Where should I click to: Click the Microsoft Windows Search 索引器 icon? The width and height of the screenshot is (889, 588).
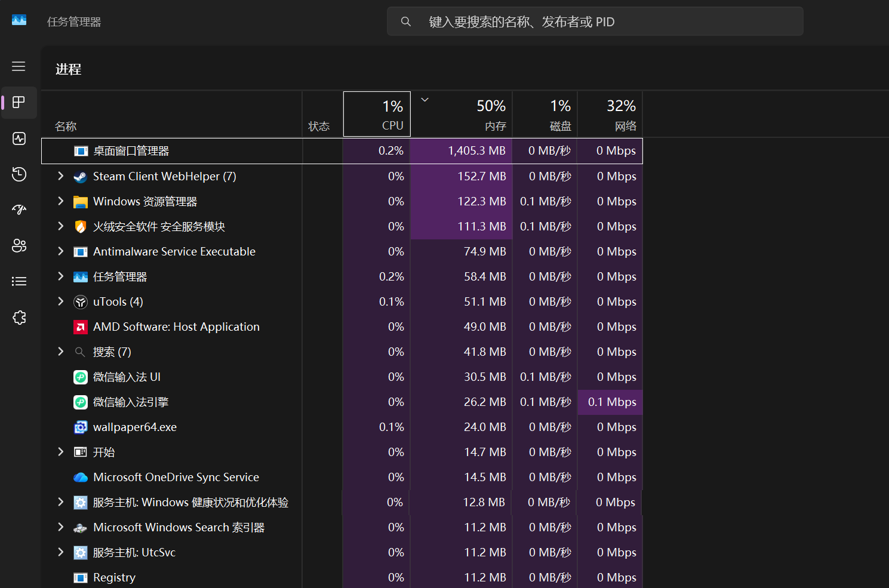(80, 528)
